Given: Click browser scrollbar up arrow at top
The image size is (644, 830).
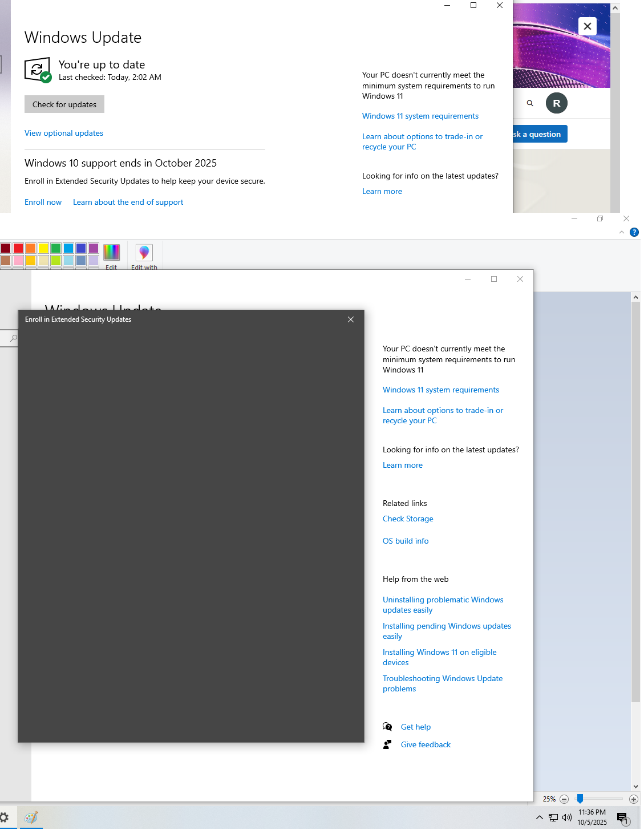Looking at the screenshot, I should click(x=615, y=9).
